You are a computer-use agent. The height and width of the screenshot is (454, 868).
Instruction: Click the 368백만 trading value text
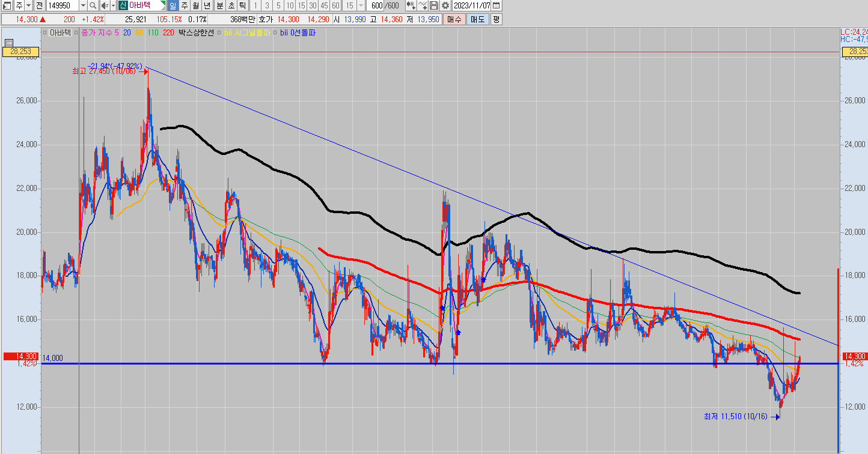pos(243,19)
